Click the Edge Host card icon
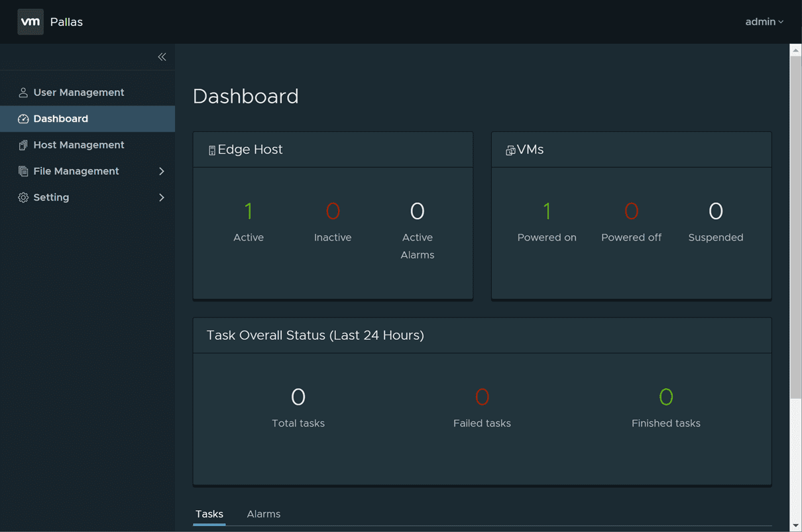802x532 pixels. pos(212,150)
